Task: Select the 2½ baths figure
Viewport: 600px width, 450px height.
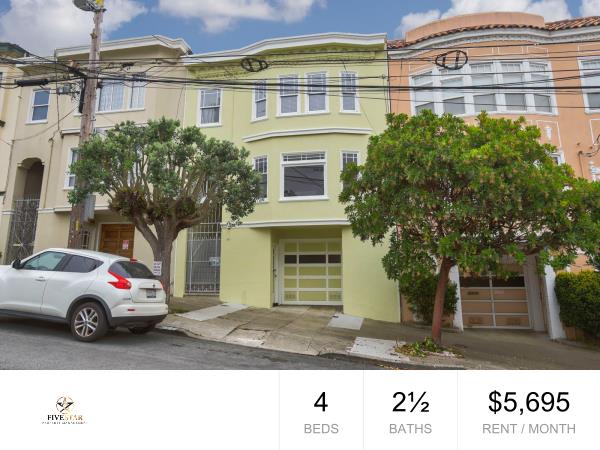Action: [x=410, y=402]
